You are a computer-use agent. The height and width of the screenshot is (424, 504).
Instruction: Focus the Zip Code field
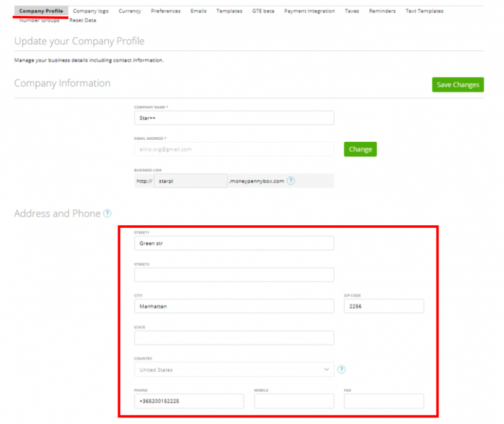tap(384, 307)
